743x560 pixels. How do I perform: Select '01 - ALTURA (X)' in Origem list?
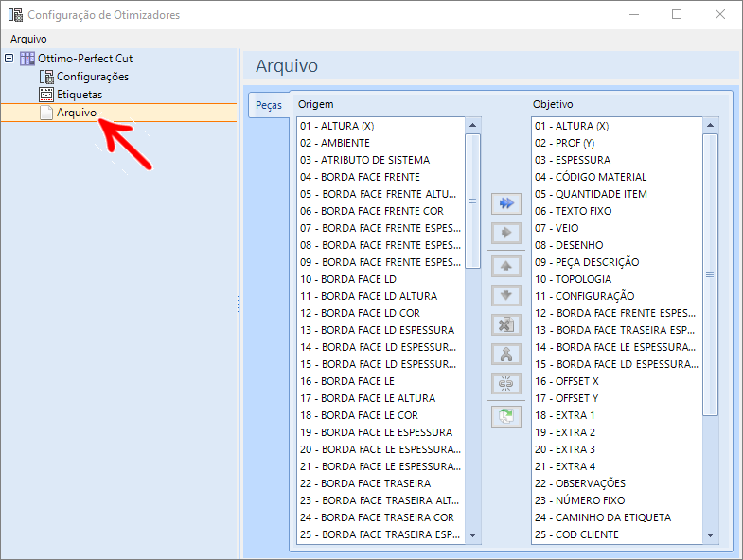(381, 126)
